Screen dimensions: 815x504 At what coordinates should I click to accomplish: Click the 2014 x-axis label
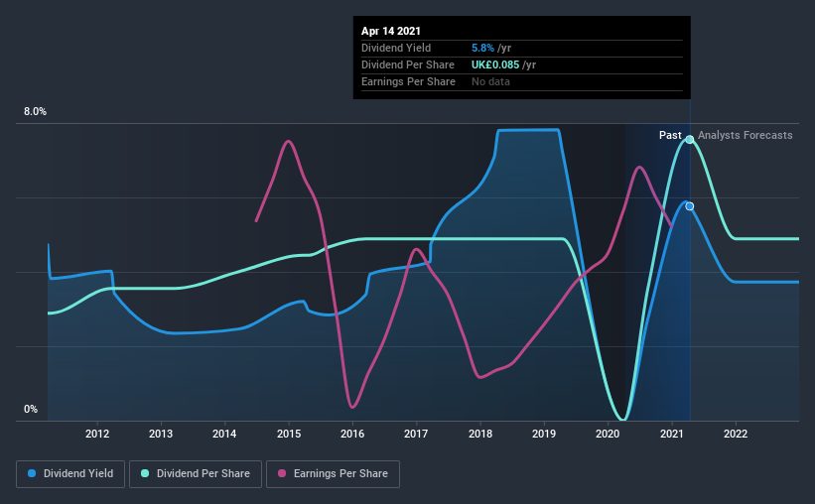click(224, 434)
